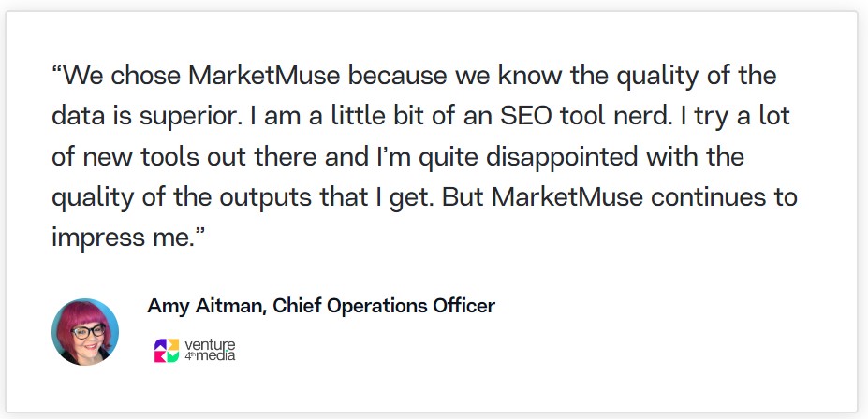Click the 'Chief Operations Officer' title text

[x=384, y=306]
